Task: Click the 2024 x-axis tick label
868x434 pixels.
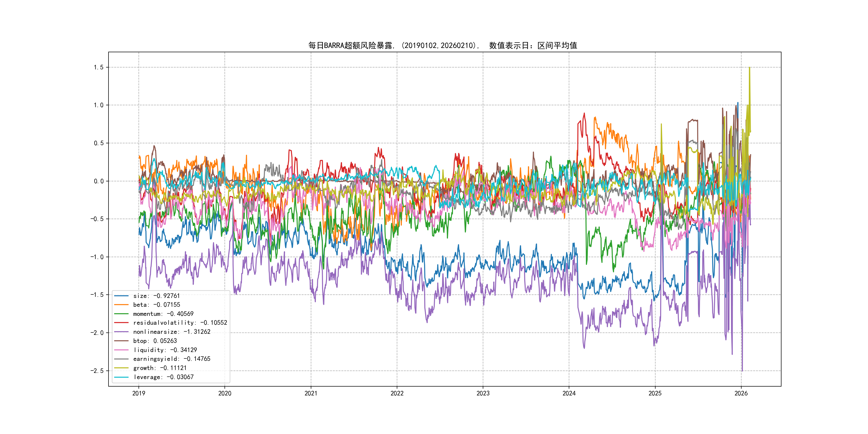Action: [569, 393]
